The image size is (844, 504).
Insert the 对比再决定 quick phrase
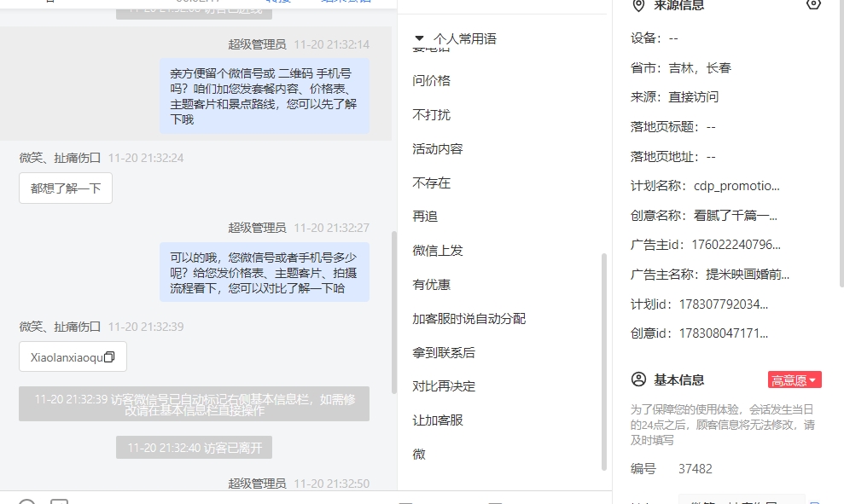click(x=444, y=386)
